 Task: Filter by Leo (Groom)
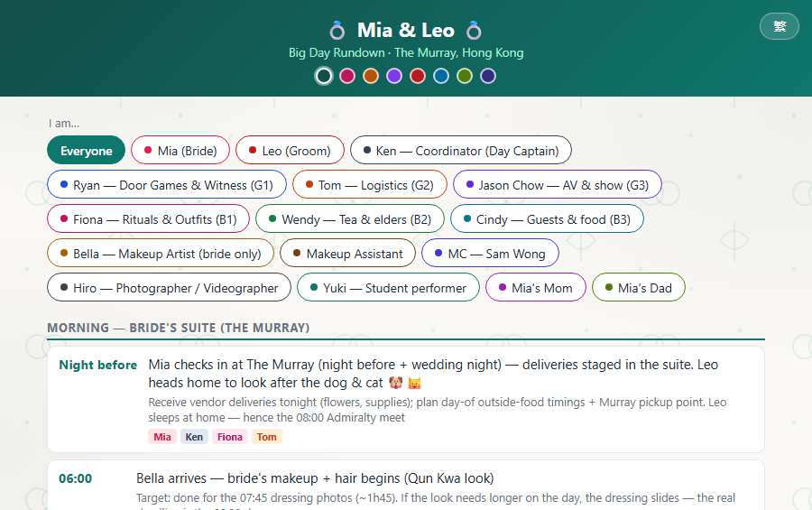tap(290, 151)
